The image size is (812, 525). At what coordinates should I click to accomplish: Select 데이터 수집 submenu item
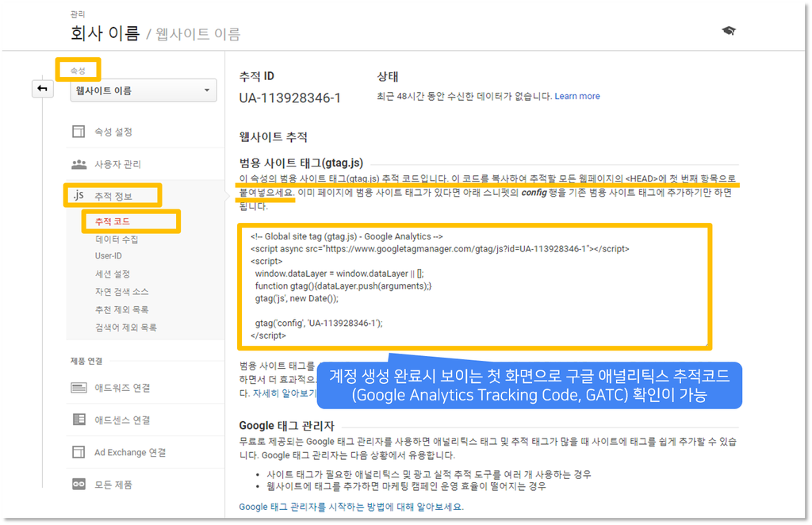[x=117, y=240]
